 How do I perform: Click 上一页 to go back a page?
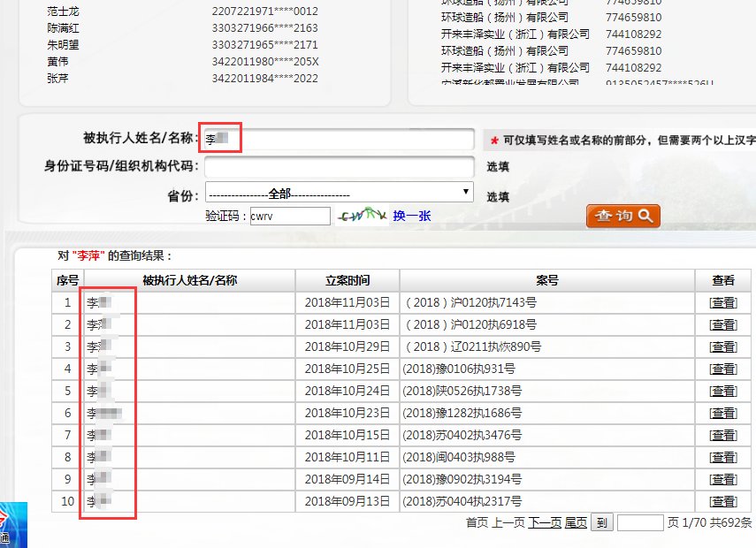pyautogui.click(x=508, y=522)
